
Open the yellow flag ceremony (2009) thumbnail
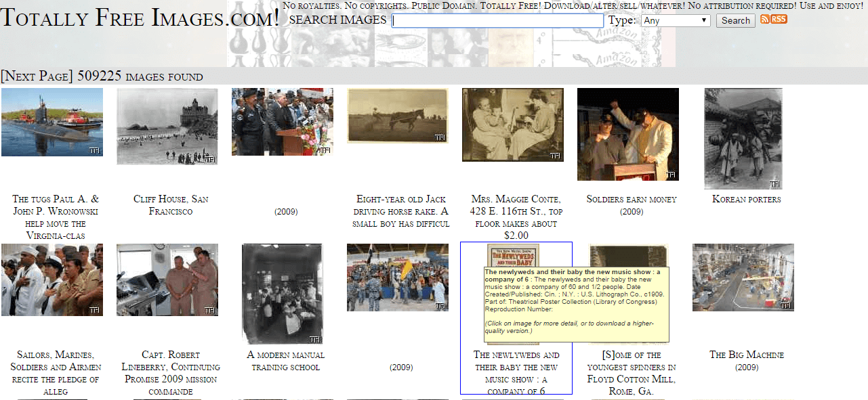pos(397,277)
